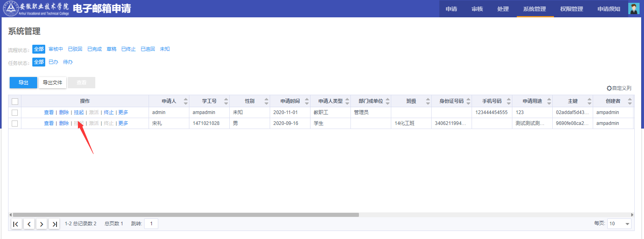Open the 申请 nav tab

451,9
